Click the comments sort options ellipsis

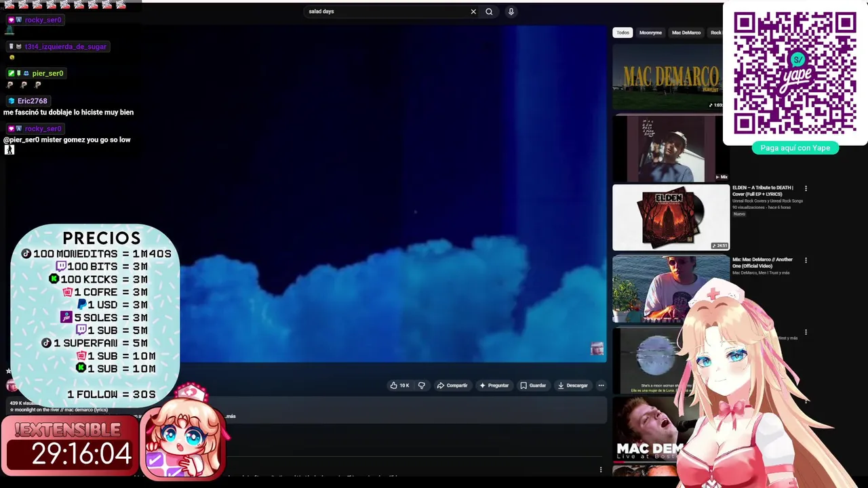[x=600, y=470]
